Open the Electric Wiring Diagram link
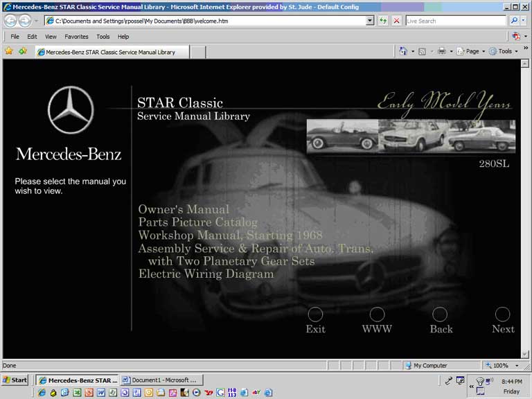The width and height of the screenshot is (532, 399). coord(206,274)
